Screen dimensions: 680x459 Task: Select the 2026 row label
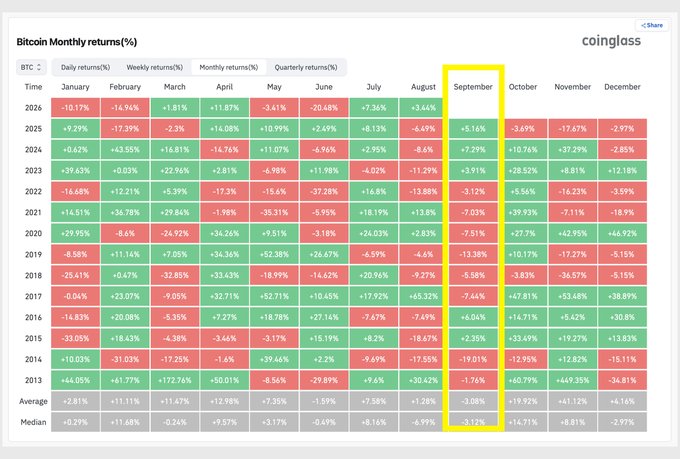pos(33,108)
